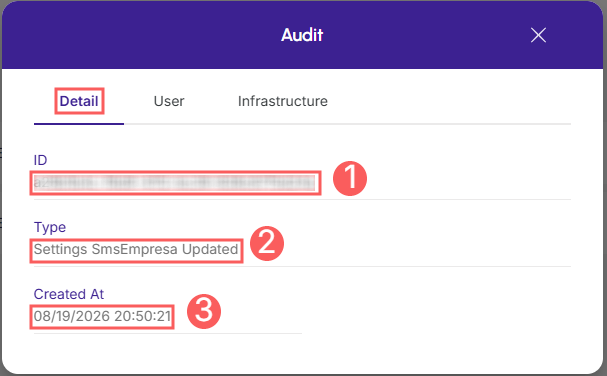Click the 'Audit' dialog title
Image resolution: width=607 pixels, height=376 pixels.
(x=302, y=35)
